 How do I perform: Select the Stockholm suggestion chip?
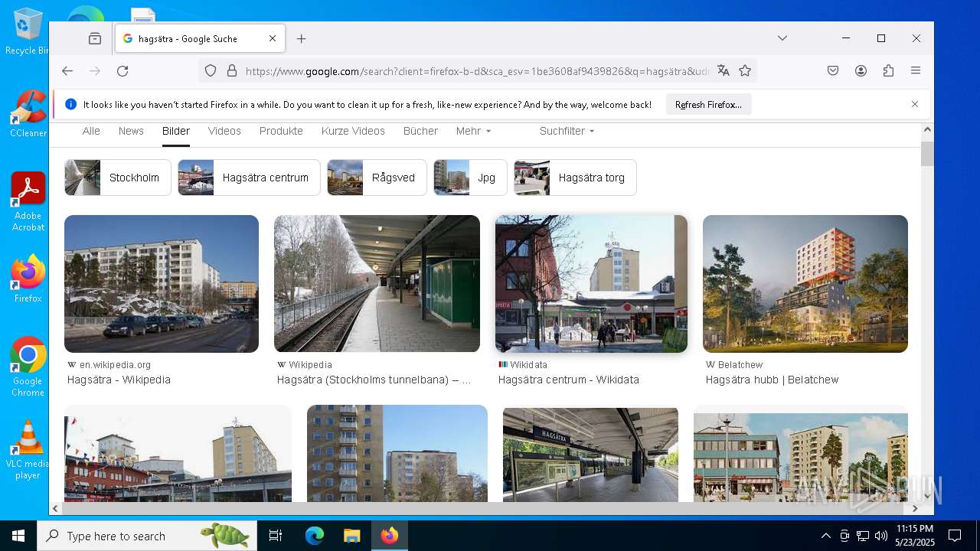pyautogui.click(x=118, y=178)
